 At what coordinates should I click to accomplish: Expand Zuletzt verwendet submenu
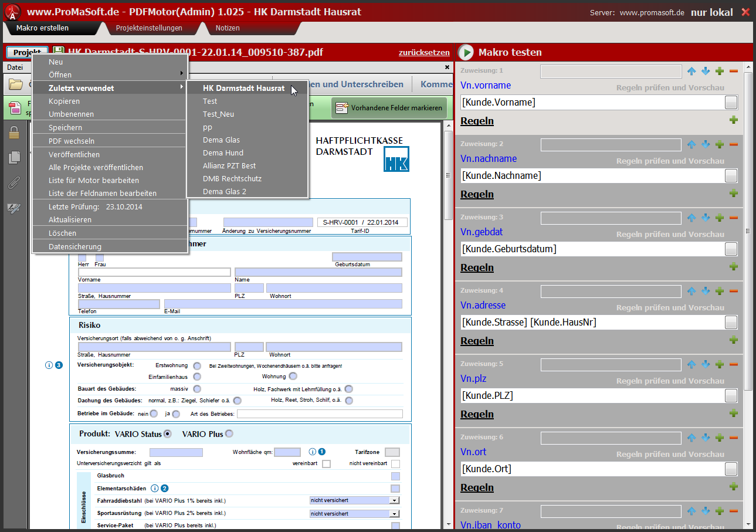pos(110,88)
